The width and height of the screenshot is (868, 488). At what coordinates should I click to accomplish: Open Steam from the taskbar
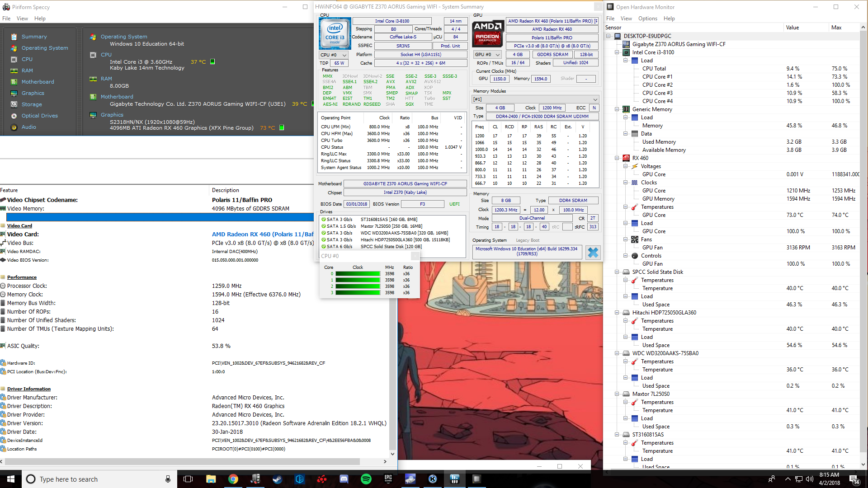pos(277,479)
